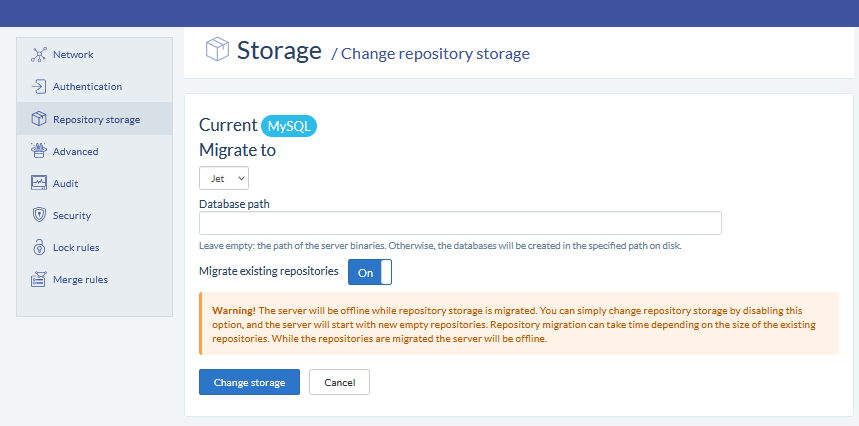Click the Database path text field
This screenshot has height=426, width=859.
coord(460,223)
